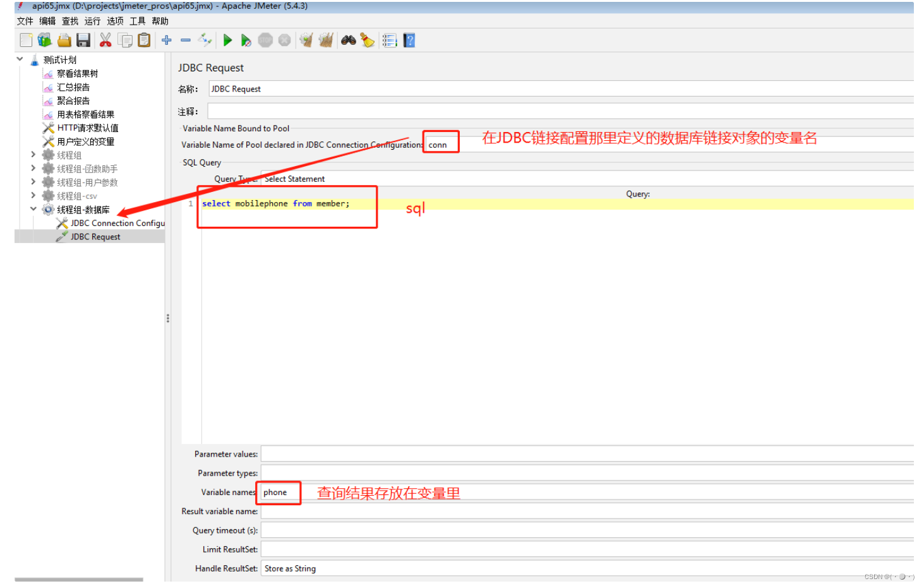Select 用表格察看结果 in the tree

coord(86,114)
